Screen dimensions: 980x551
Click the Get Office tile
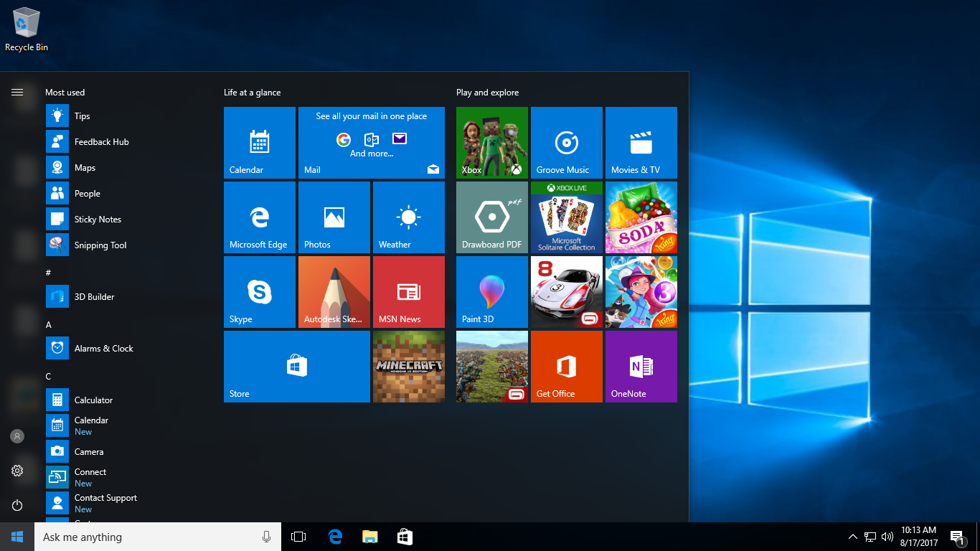pos(567,367)
